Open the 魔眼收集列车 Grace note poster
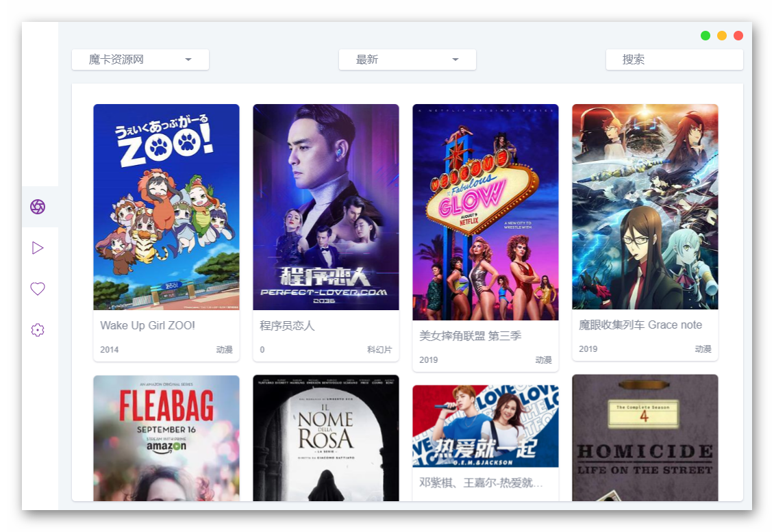774x532 pixels. (645, 206)
